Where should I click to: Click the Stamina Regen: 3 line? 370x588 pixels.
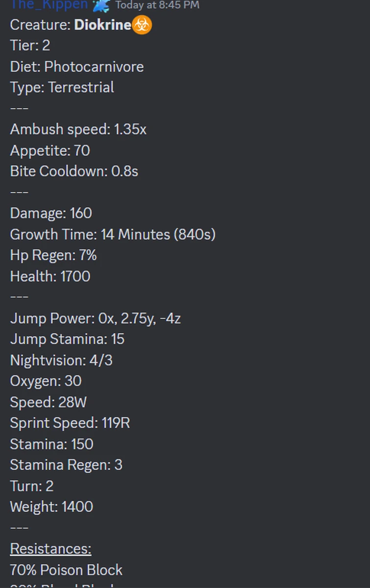coord(66,465)
